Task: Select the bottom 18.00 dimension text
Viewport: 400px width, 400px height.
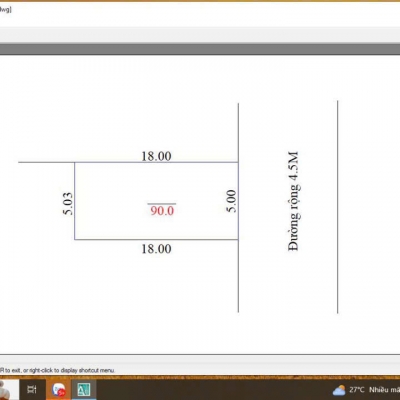Action: 156,249
